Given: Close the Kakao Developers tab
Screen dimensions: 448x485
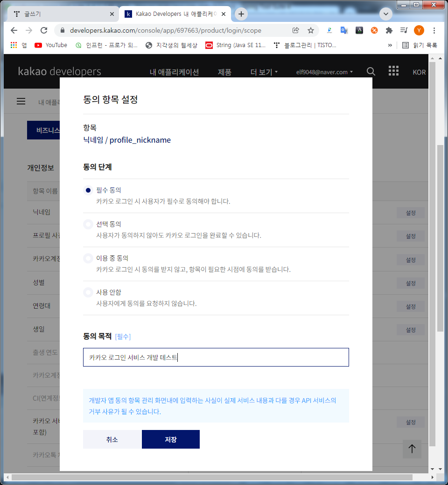Looking at the screenshot, I should (224, 14).
